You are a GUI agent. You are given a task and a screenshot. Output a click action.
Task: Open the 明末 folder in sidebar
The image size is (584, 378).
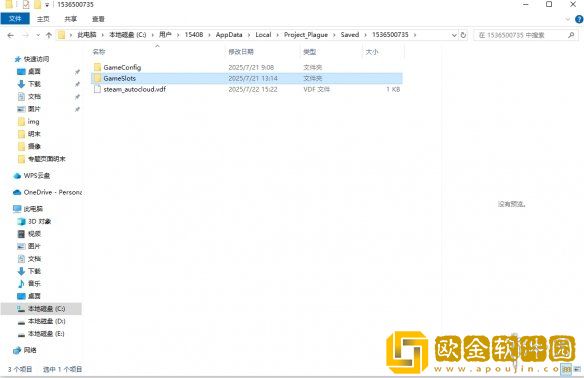(34, 134)
